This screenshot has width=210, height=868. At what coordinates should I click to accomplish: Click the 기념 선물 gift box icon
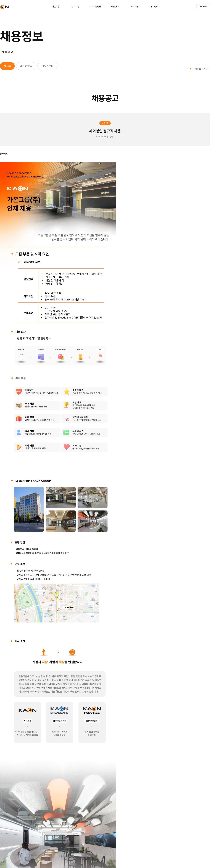pyautogui.click(x=19, y=419)
